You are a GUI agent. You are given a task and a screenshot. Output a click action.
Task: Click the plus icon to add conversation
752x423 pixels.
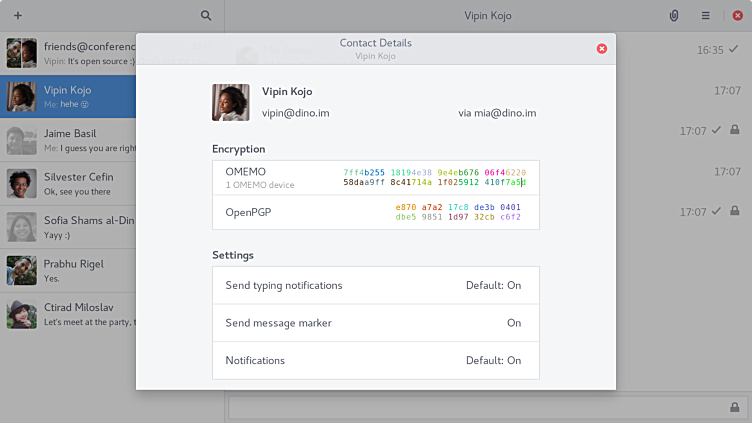pyautogui.click(x=18, y=16)
